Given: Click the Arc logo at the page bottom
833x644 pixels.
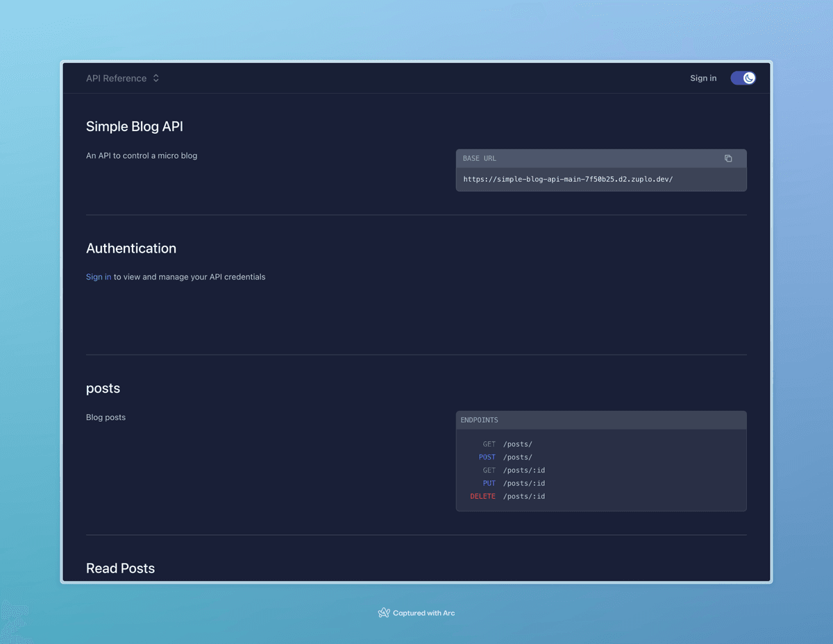Looking at the screenshot, I should click(383, 613).
